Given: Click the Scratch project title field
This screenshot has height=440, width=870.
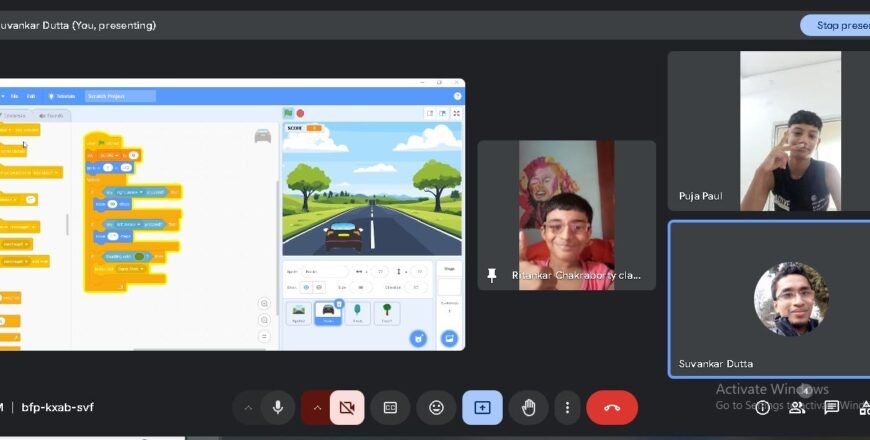Looking at the screenshot, I should (120, 97).
